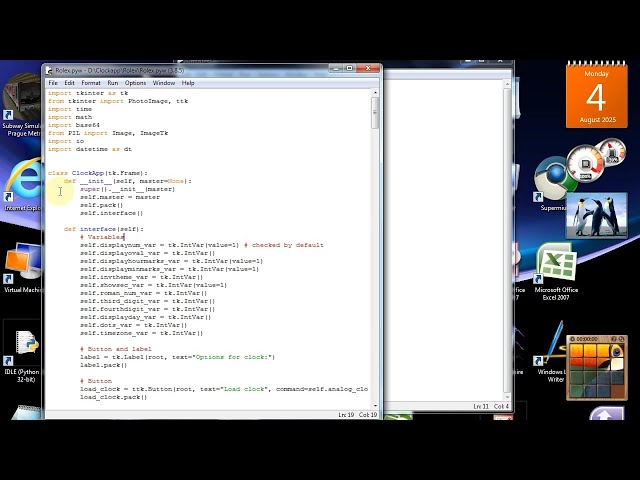Click the 'self.timezone_var' line
This screenshot has width=640, height=480.
tap(141, 333)
